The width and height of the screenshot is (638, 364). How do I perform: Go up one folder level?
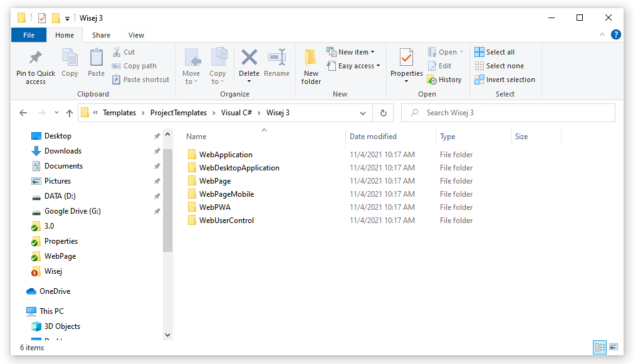click(70, 113)
